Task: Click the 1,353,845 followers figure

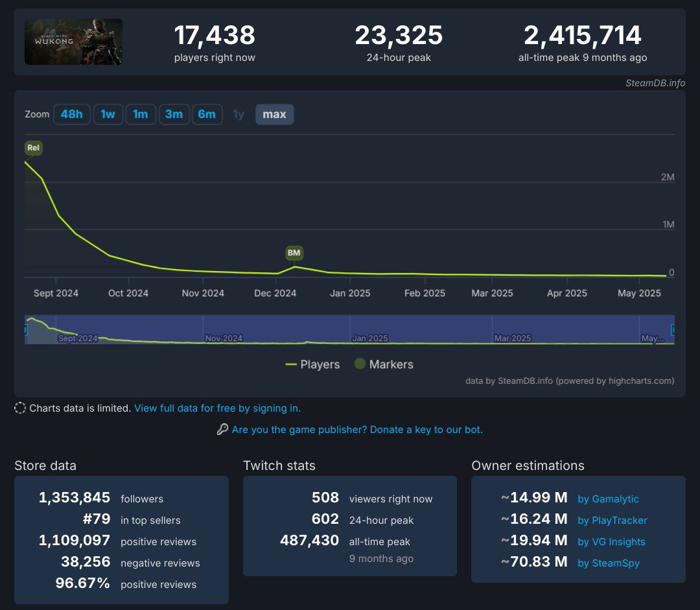Action: pyautogui.click(x=74, y=497)
